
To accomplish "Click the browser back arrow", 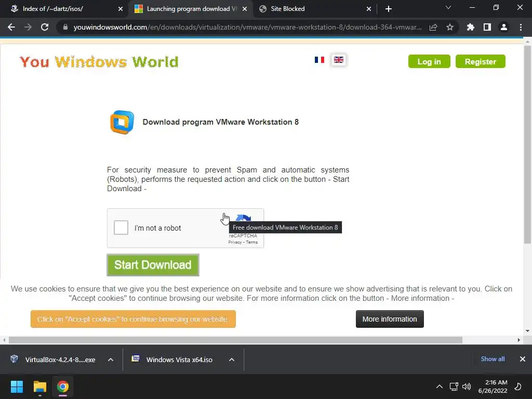I will (x=11, y=27).
